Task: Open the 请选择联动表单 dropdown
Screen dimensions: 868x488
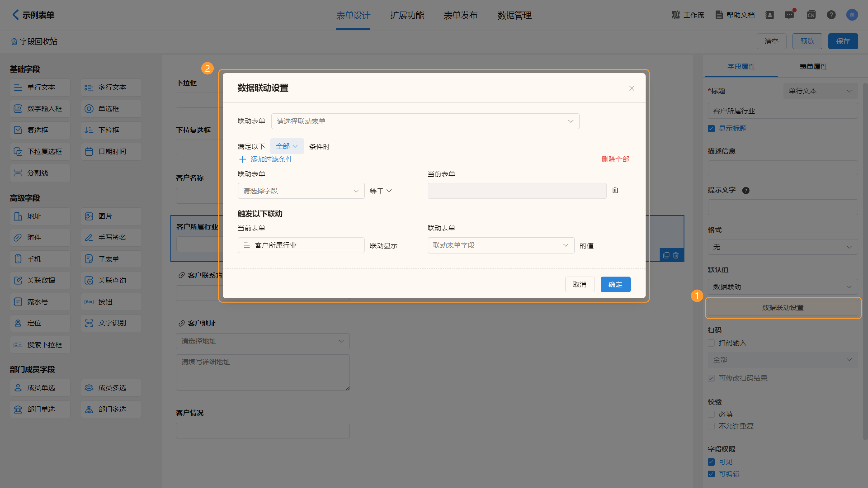Action: click(x=425, y=121)
